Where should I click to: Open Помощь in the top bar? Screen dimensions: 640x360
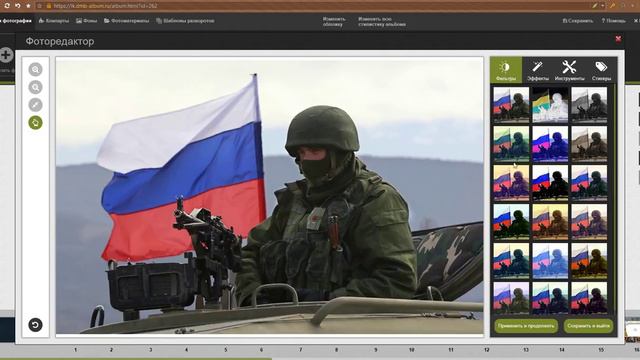click(x=613, y=21)
